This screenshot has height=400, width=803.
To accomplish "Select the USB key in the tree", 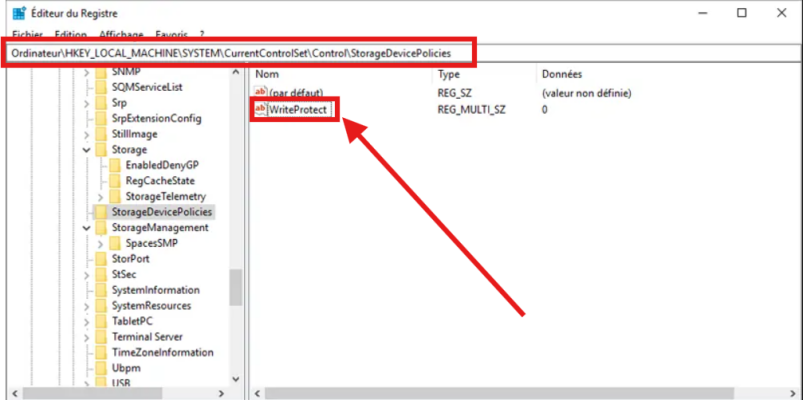I will point(121,383).
